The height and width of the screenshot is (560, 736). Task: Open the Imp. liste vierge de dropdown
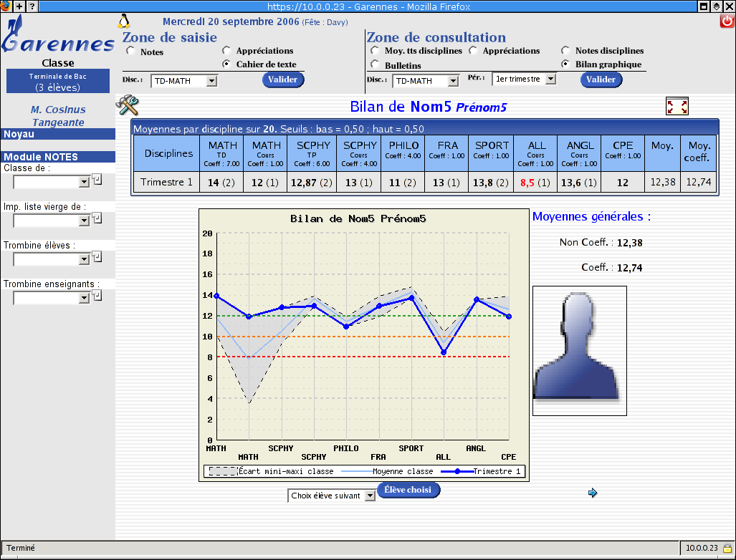pyautogui.click(x=52, y=221)
